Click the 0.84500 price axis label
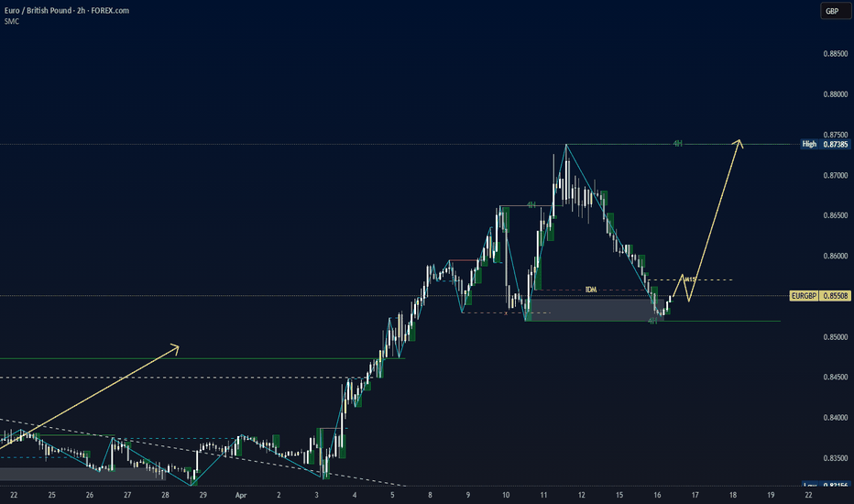 (x=836, y=377)
